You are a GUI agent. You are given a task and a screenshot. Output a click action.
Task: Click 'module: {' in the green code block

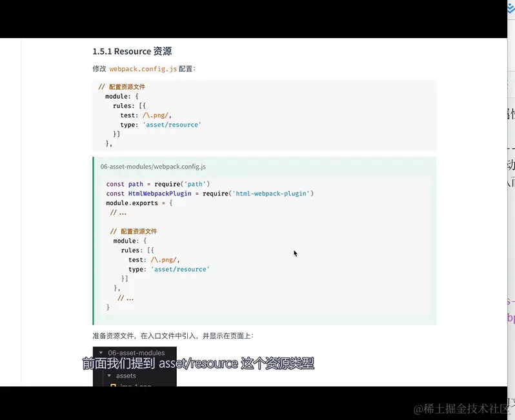pos(130,241)
